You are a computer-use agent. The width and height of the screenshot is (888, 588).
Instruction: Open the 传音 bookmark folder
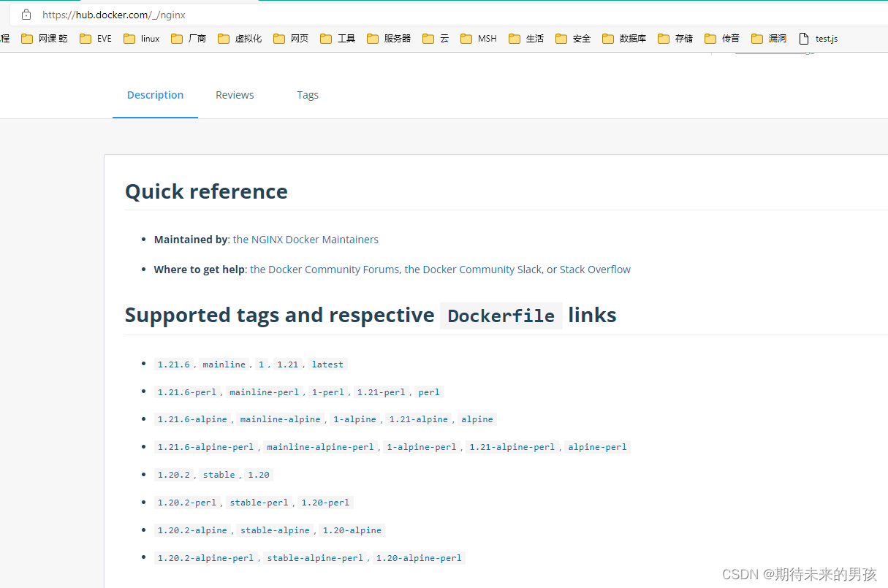tap(722, 39)
